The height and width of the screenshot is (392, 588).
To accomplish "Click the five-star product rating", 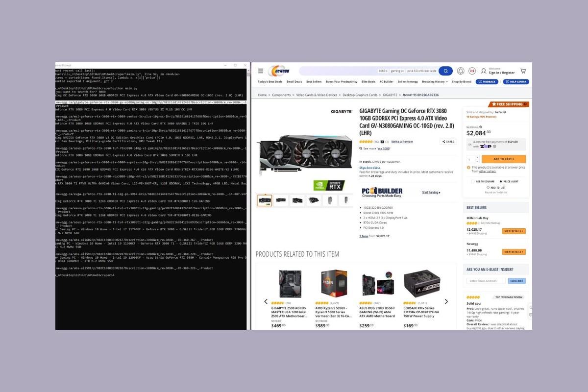I will pyautogui.click(x=366, y=142).
